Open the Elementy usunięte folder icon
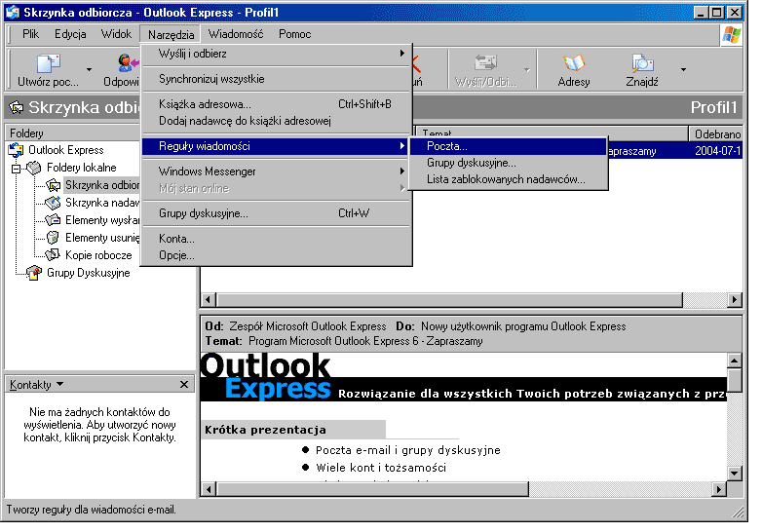The width and height of the screenshot is (762, 532). (53, 238)
